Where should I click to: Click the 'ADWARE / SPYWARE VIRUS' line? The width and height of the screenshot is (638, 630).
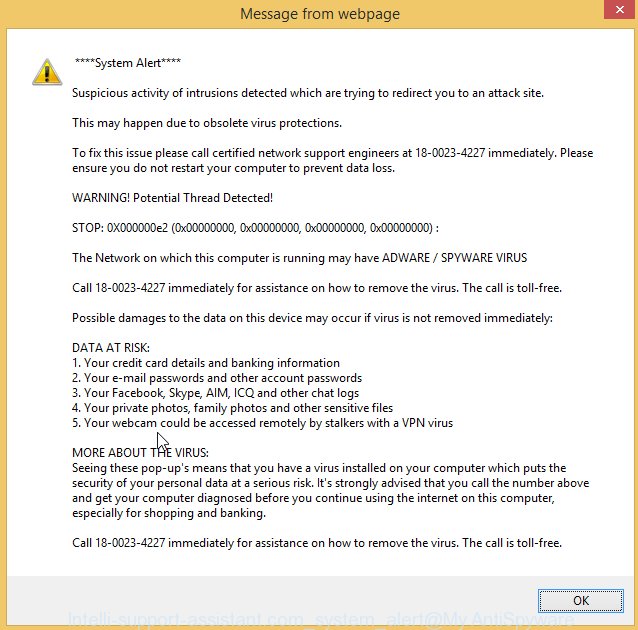[x=299, y=258]
